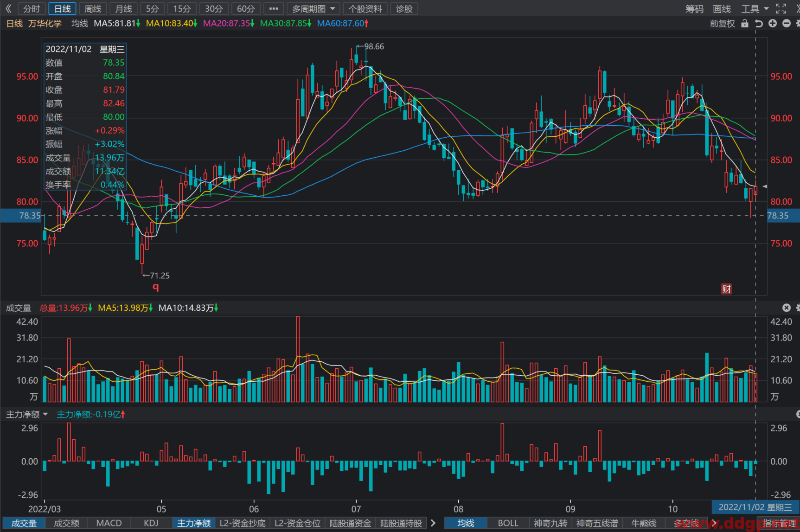Select the 陆股通资金 indicator tab
This screenshot has width=800, height=532.
click(x=351, y=523)
